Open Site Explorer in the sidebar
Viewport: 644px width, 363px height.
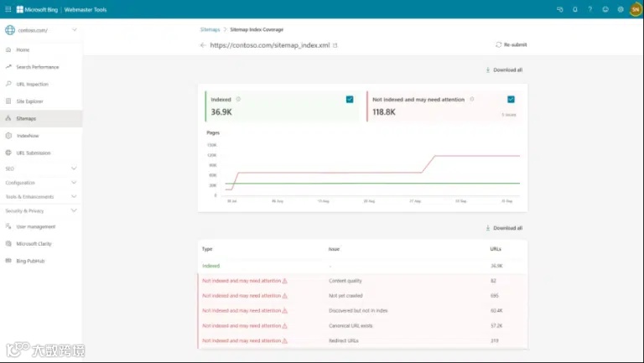pyautogui.click(x=41, y=101)
